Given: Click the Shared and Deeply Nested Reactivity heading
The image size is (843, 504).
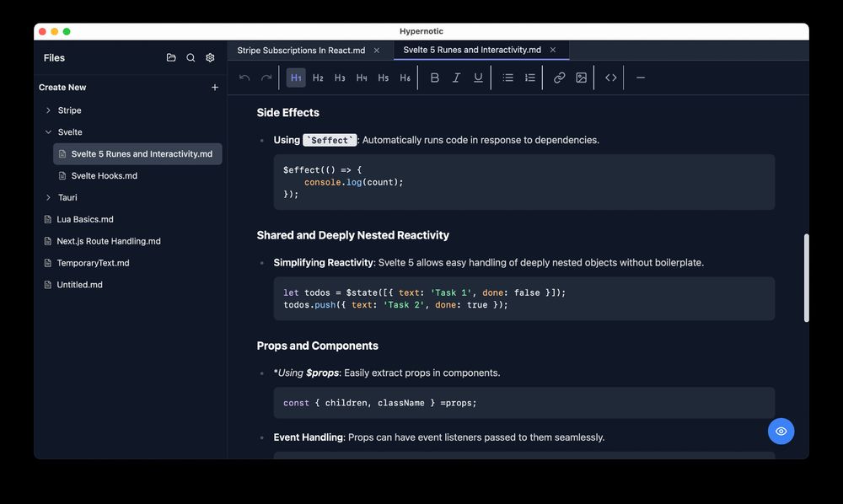Looking at the screenshot, I should pyautogui.click(x=352, y=235).
